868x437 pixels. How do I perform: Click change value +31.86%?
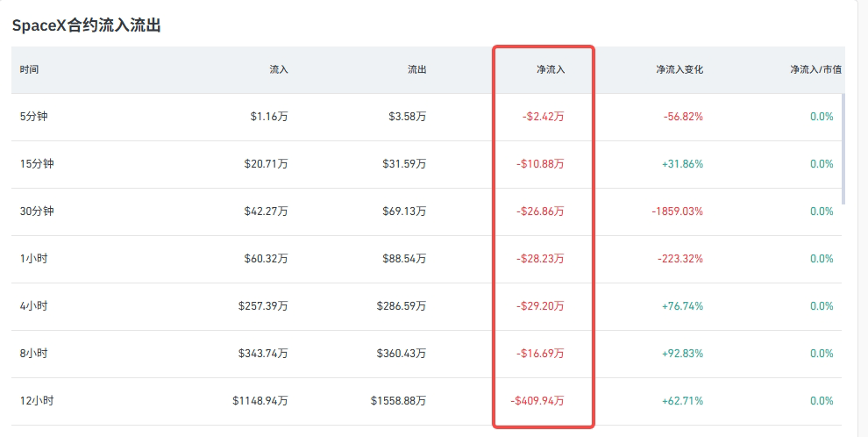(x=682, y=164)
